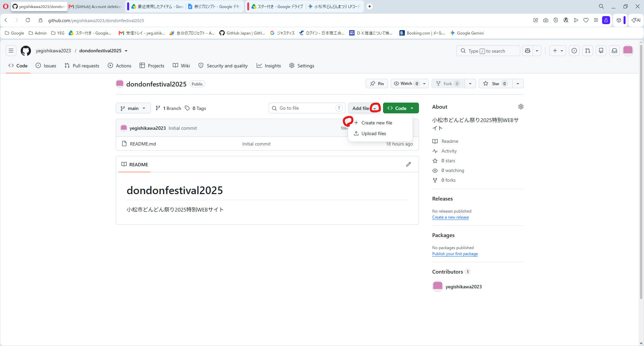644x346 pixels.
Task: Open a new browser tab
Action: click(370, 6)
